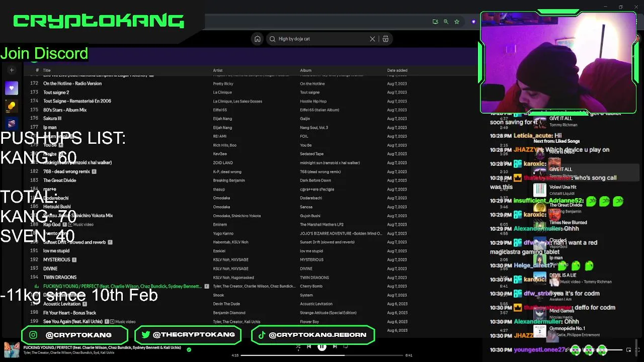Select the track 'TWIN DRAGONS'
Screen dimensions: 644x362
(60, 278)
